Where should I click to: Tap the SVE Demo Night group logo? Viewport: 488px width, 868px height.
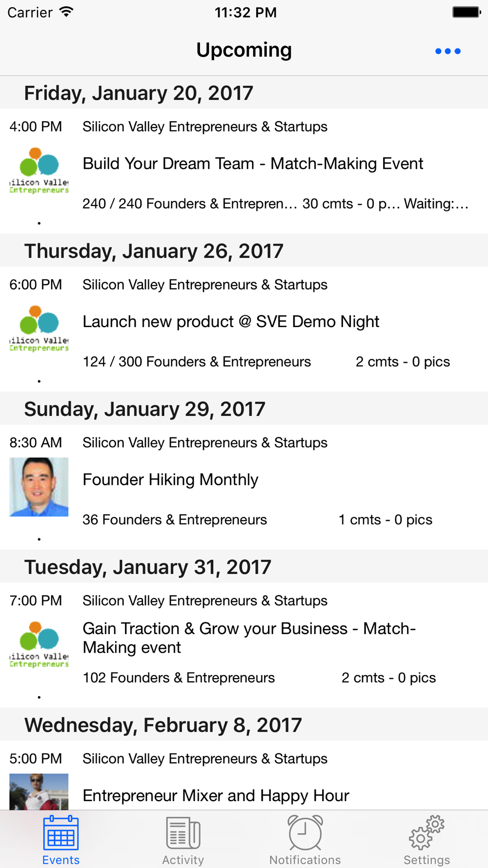click(39, 329)
